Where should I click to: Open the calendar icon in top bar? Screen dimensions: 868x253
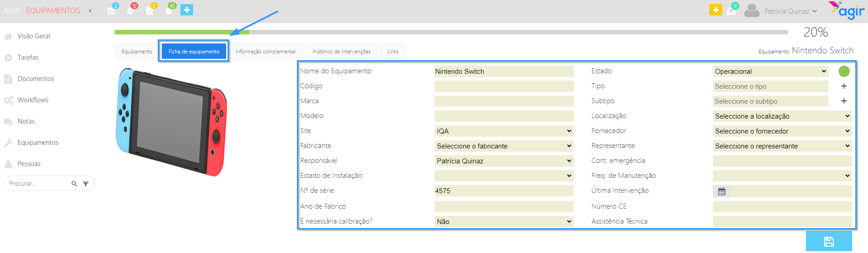click(x=111, y=10)
